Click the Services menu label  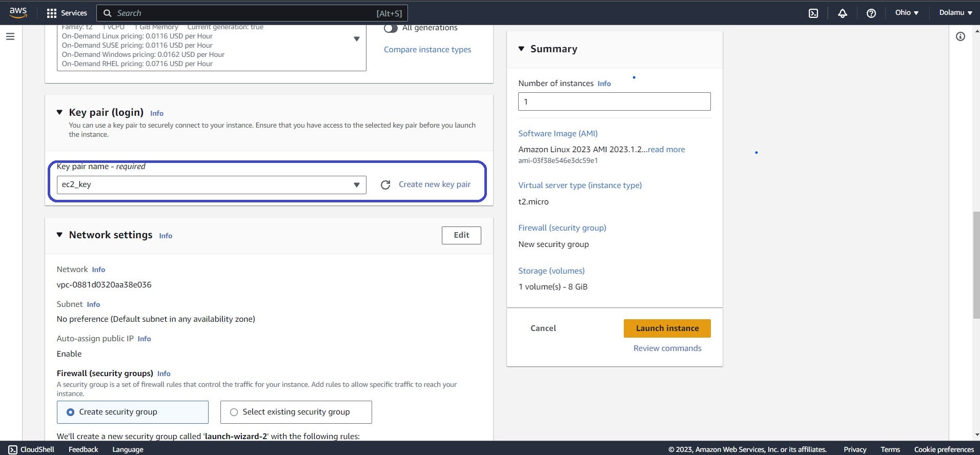point(74,13)
